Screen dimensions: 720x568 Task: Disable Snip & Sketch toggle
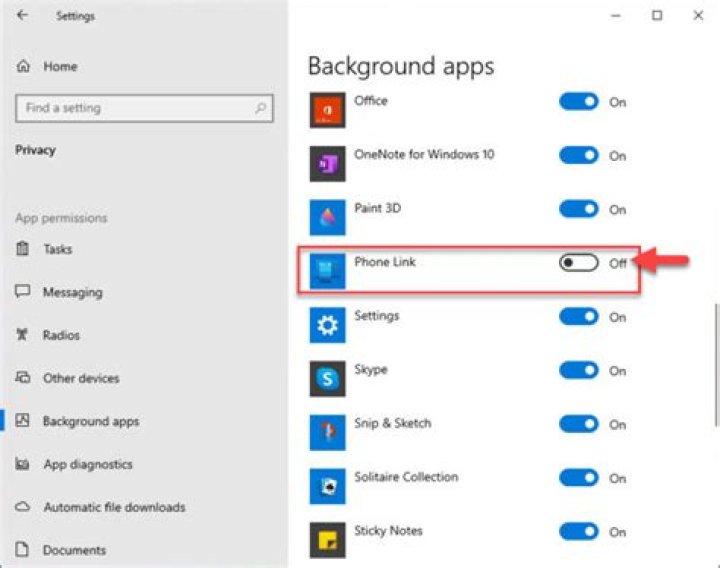pyautogui.click(x=579, y=424)
